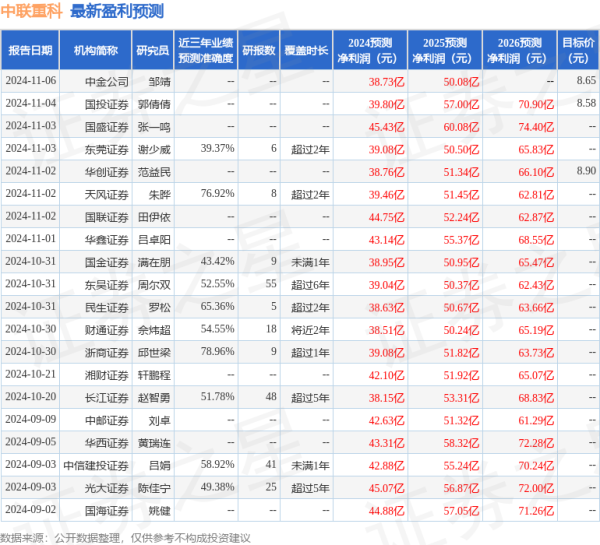Click the 2024-09-05 report date

pos(31,442)
